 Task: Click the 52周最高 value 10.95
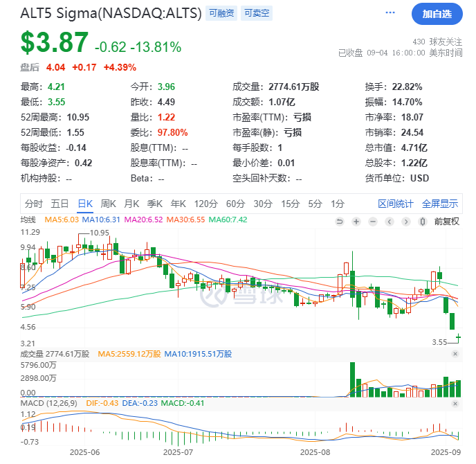point(78,117)
